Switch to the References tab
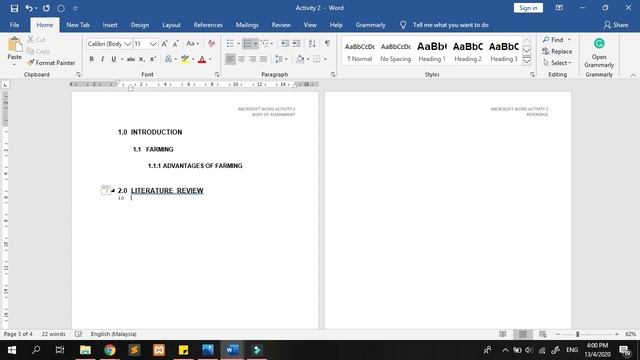 [x=208, y=25]
